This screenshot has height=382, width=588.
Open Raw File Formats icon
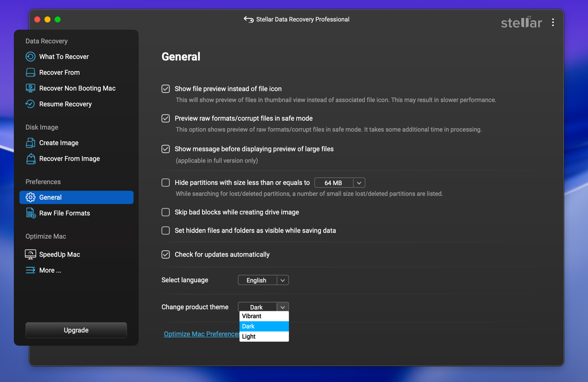pos(30,213)
